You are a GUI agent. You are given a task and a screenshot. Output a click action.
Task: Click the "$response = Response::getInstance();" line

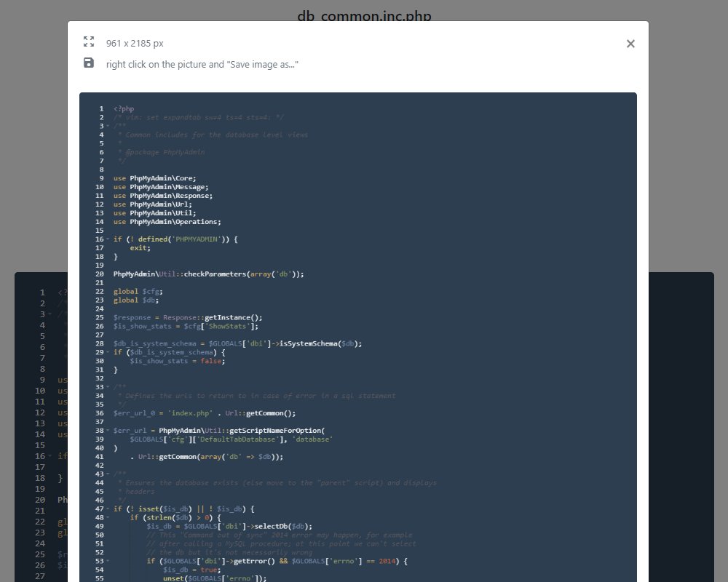click(x=188, y=317)
